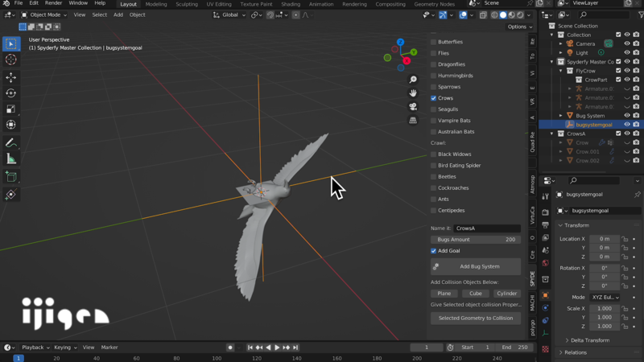Toggle auto keying record button
The height and width of the screenshot is (362, 644).
[x=230, y=348]
